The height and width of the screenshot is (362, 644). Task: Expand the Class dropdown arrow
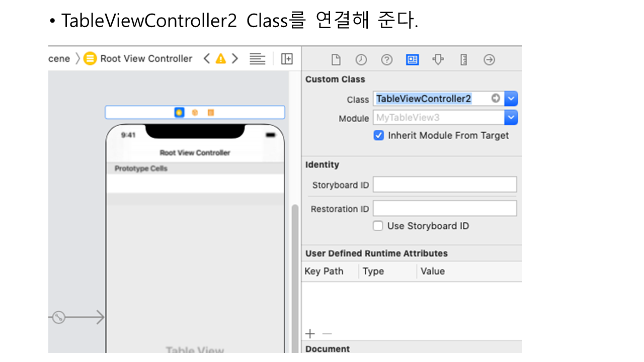(511, 99)
